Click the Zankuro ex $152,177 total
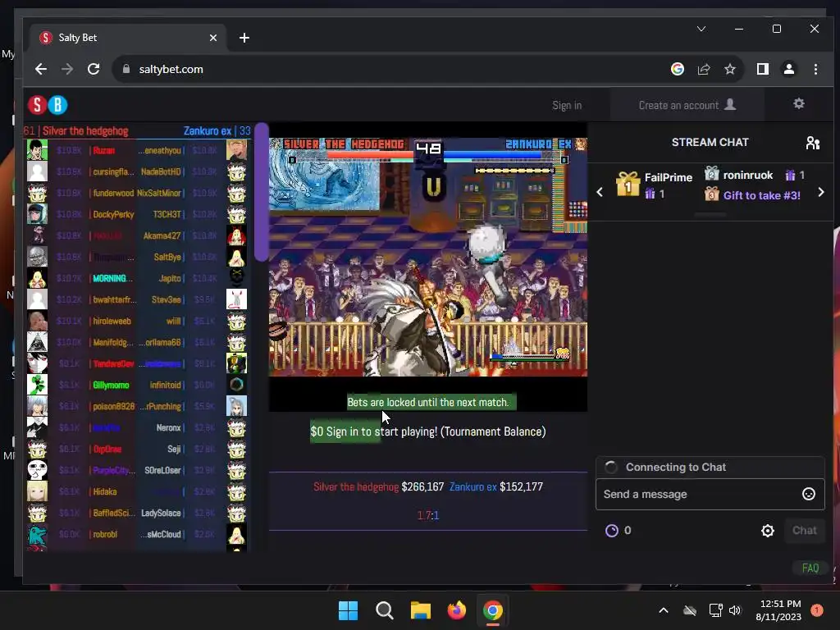This screenshot has width=840, height=630. pyautogui.click(x=496, y=487)
